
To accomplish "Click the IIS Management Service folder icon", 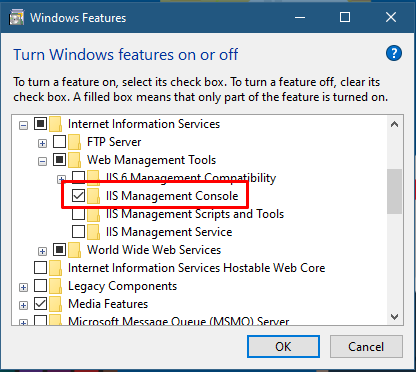I will [x=94, y=232].
